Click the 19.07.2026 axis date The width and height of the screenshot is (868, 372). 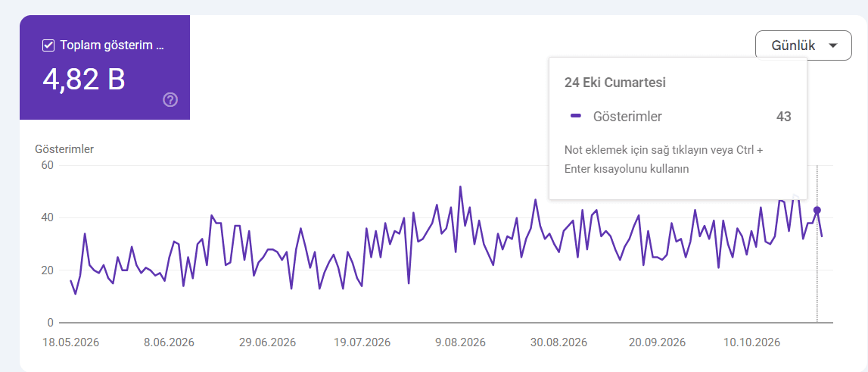362,342
